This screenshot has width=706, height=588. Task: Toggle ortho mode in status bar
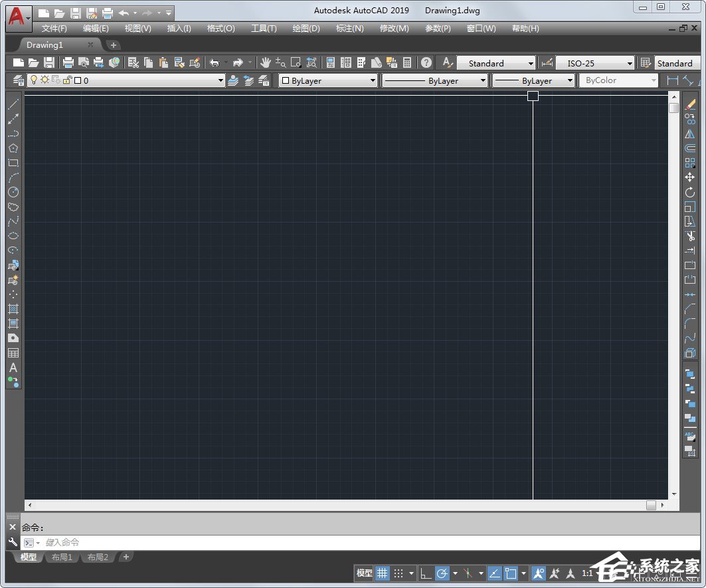(426, 573)
